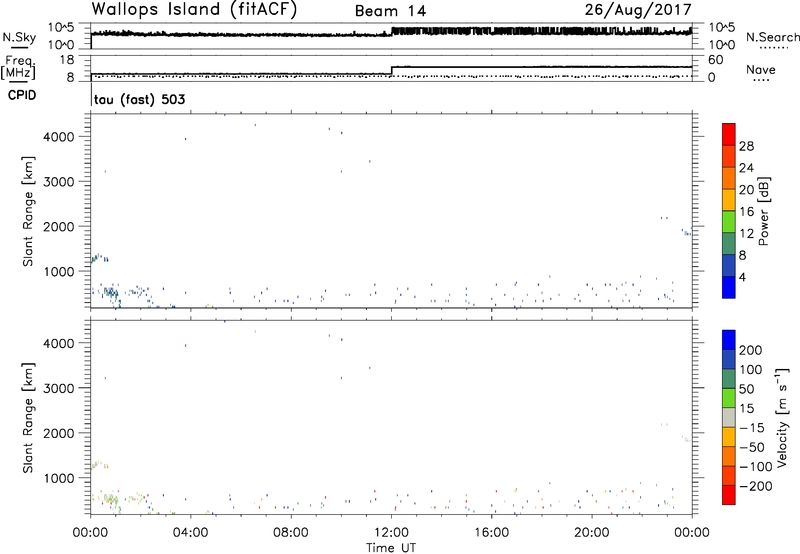Select the 'Freq. [MHz]' axis label
This screenshot has height=554, width=800.
(x=20, y=67)
